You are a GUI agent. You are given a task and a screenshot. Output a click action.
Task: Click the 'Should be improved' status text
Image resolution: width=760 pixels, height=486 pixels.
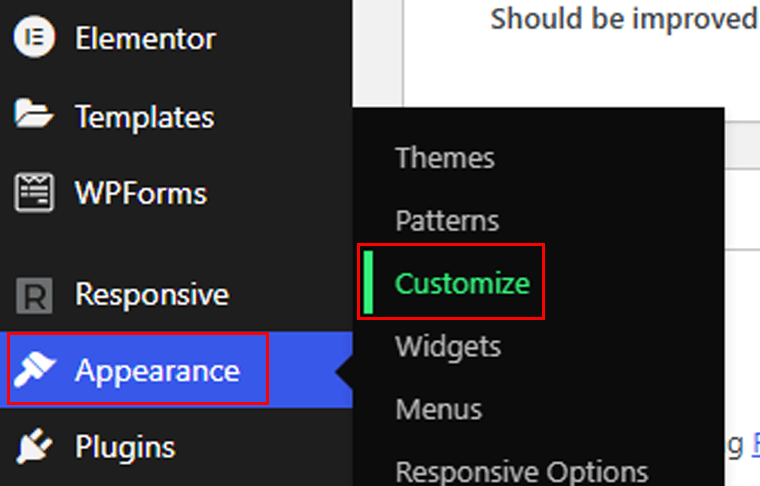tap(624, 19)
